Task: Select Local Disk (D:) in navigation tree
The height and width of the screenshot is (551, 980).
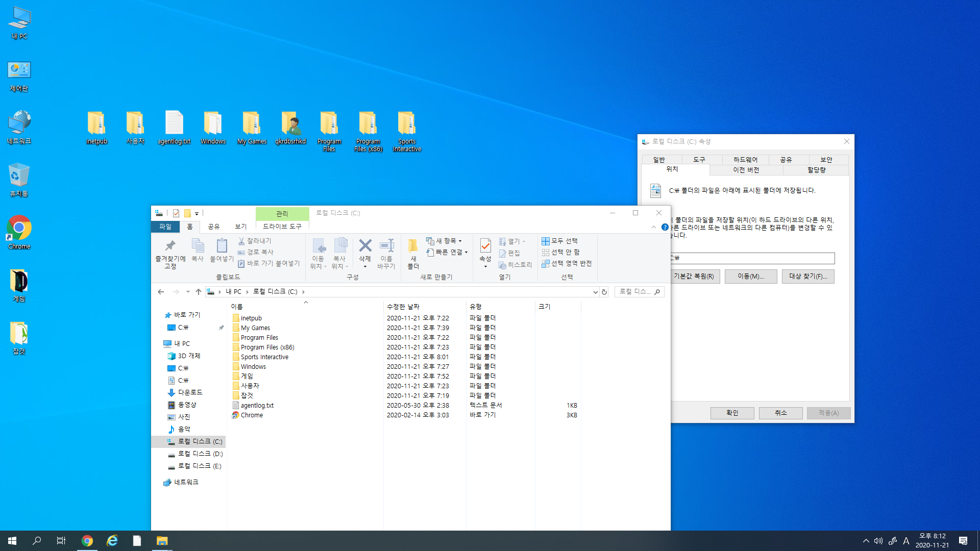Action: [200, 454]
